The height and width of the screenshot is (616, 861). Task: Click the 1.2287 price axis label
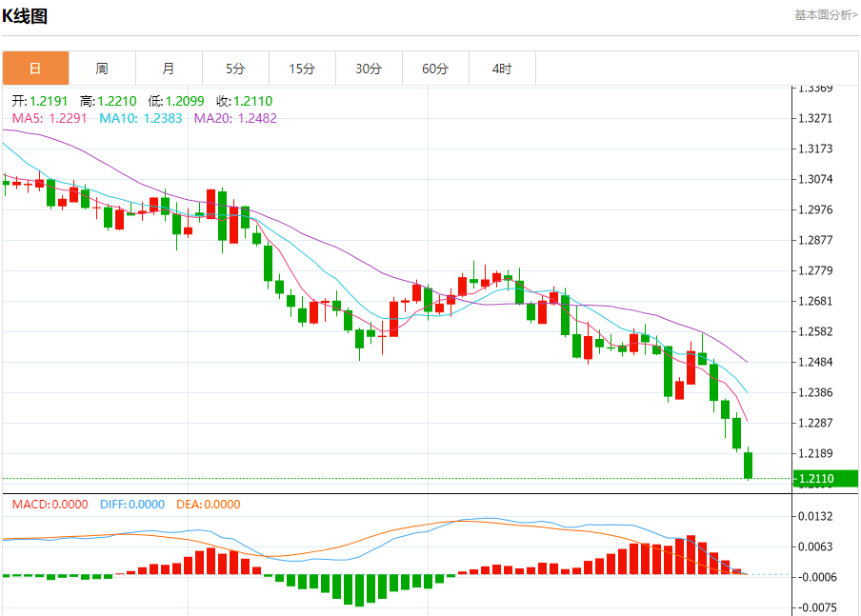click(815, 423)
